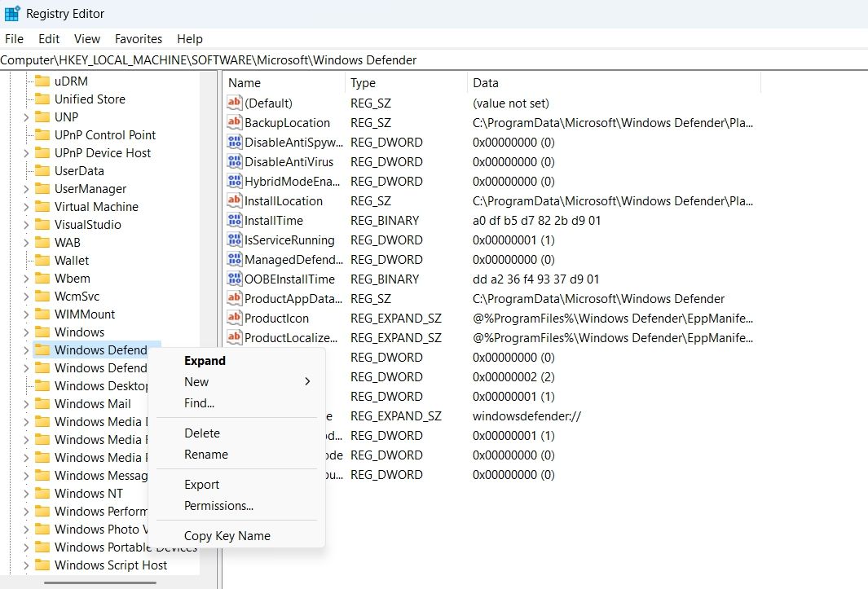This screenshot has width=868, height=589.
Task: Click the Registry Editor app icon in title bar
Action: click(x=12, y=13)
